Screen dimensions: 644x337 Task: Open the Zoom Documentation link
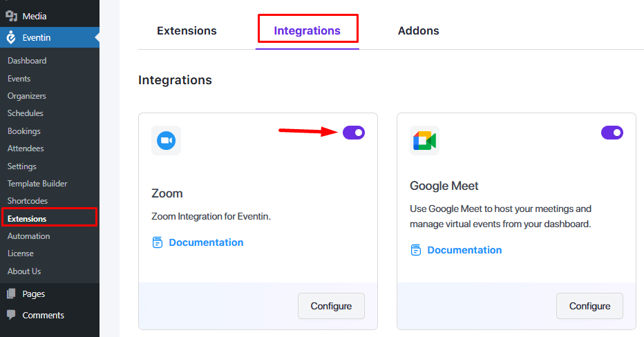pos(206,242)
